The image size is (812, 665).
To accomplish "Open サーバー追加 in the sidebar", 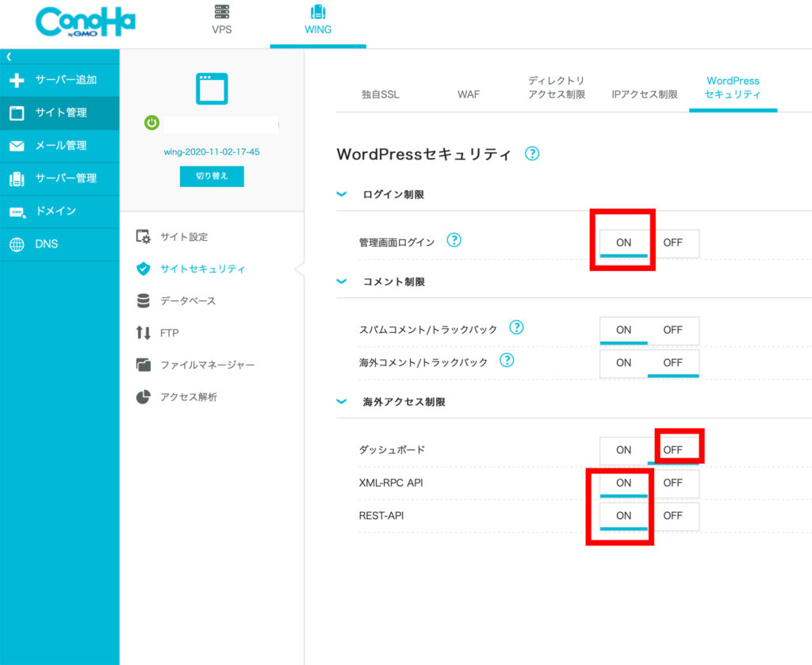I will tap(59, 80).
